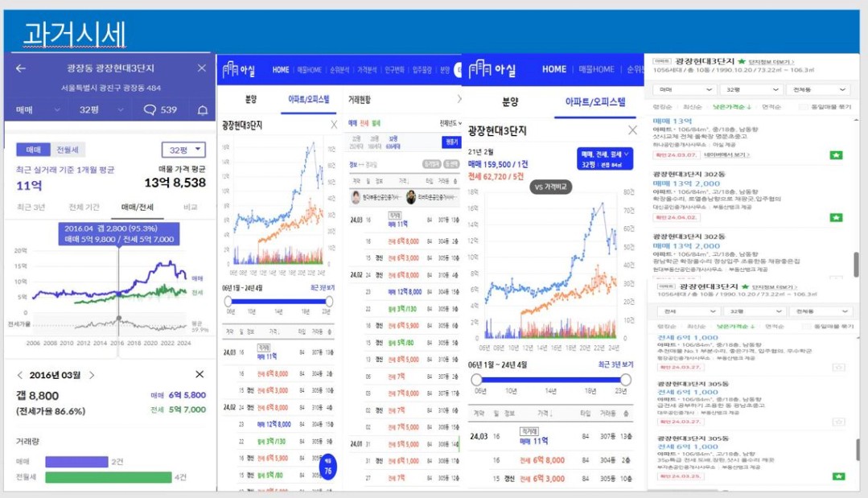Screen dimensions: 868x498
Task: Toggle star on first 전세 6억 1,000 listing
Action: click(x=839, y=367)
